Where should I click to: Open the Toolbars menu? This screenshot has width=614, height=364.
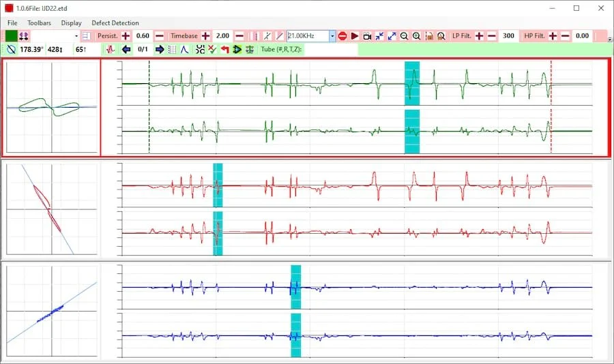click(x=39, y=23)
